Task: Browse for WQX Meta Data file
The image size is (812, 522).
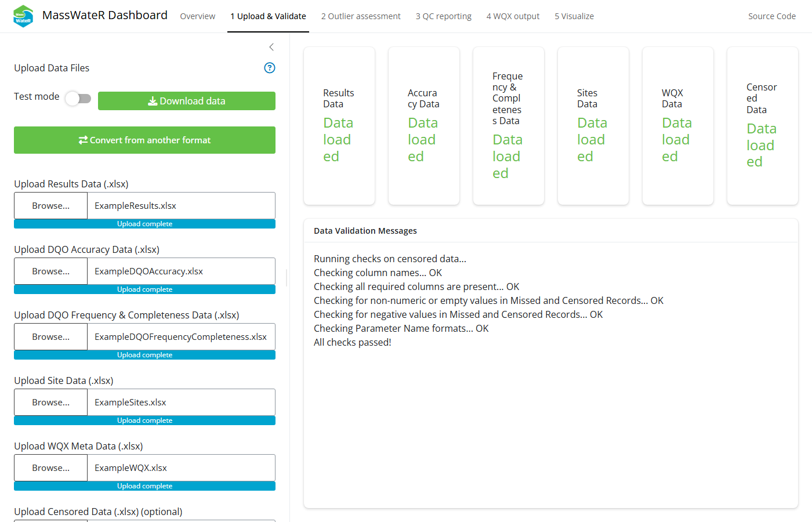Action: pyautogui.click(x=50, y=468)
